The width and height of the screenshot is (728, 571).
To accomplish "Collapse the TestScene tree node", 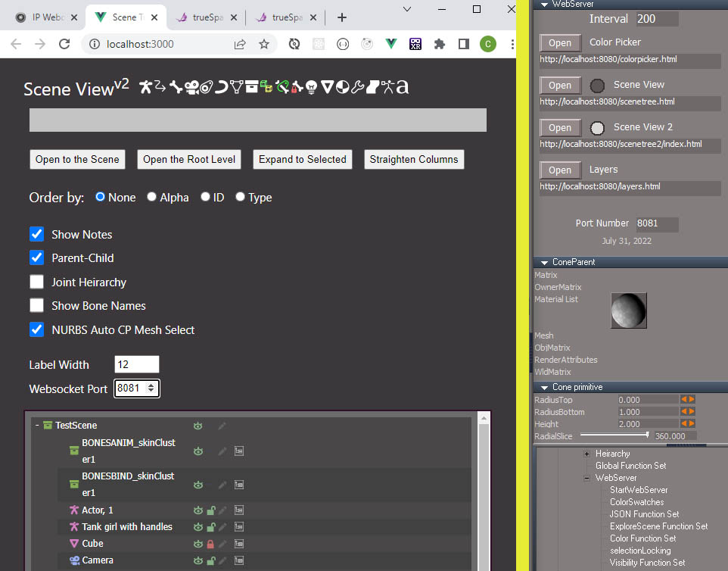I will tap(37, 425).
